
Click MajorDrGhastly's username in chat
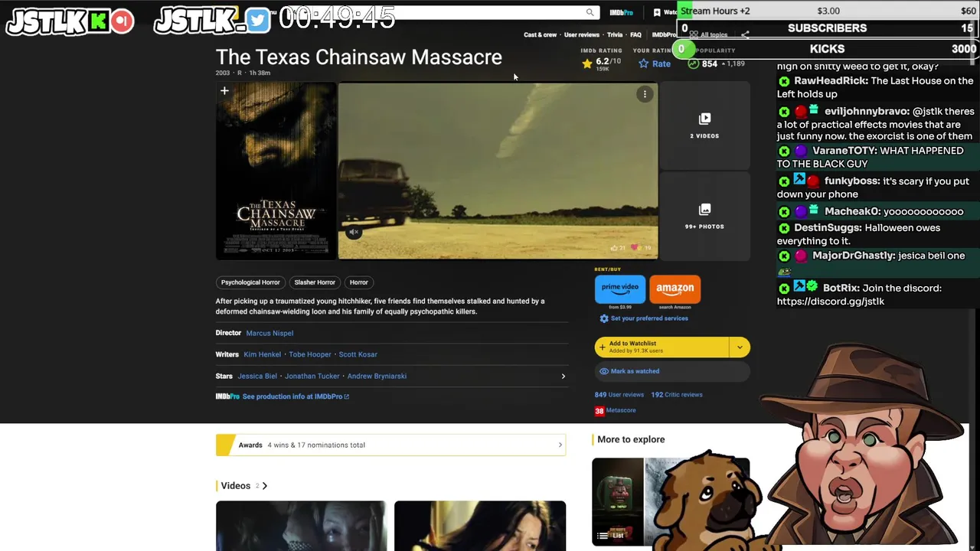click(x=854, y=256)
